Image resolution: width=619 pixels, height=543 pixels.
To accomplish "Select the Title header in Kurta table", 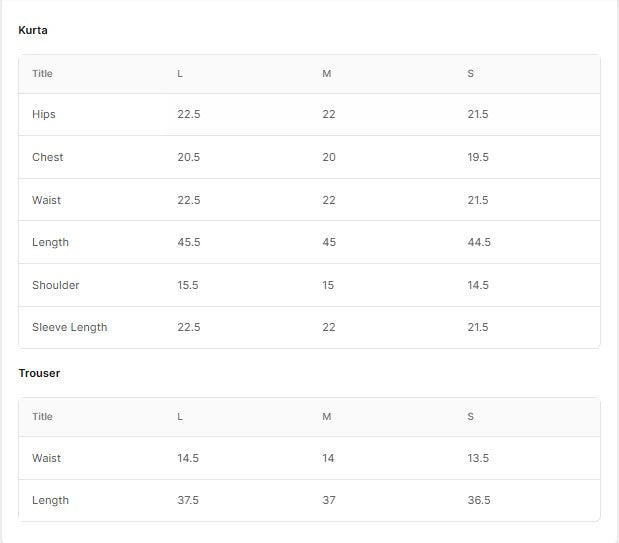I will pos(42,74).
